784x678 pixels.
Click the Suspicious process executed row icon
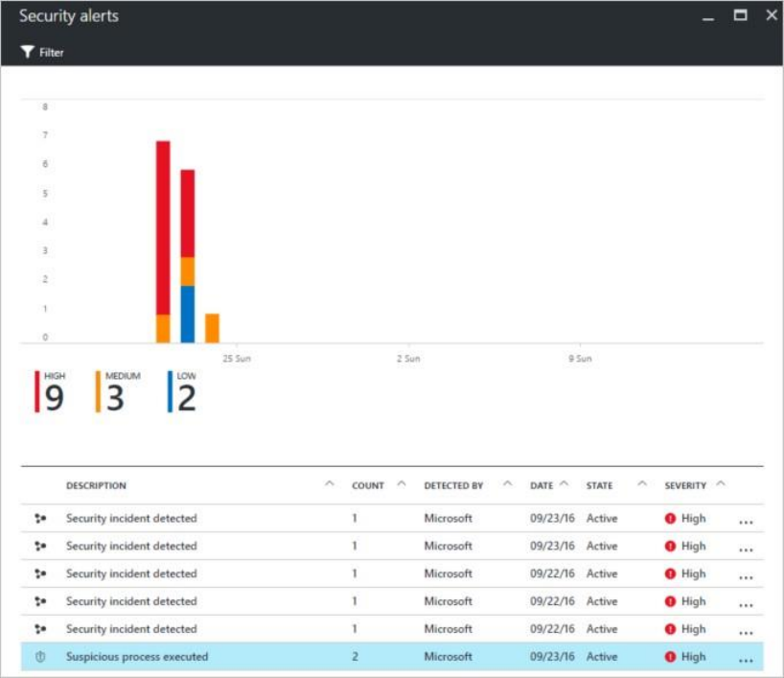click(40, 657)
